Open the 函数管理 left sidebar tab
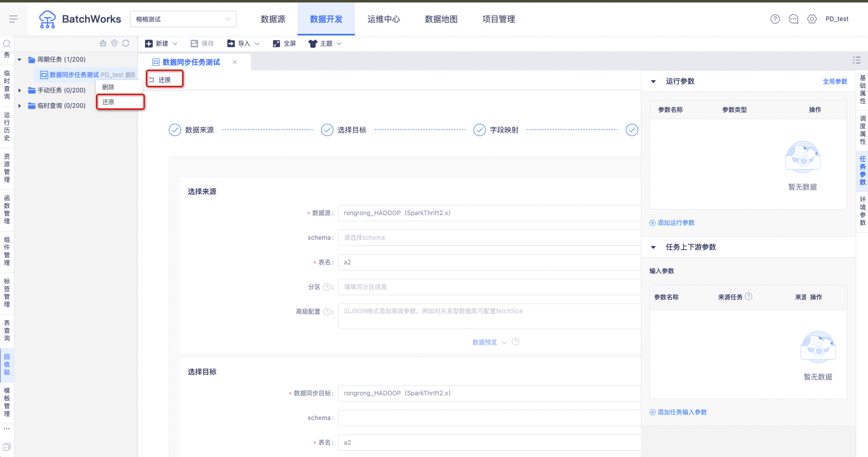Viewport: 868px width, 457px height. (7, 210)
